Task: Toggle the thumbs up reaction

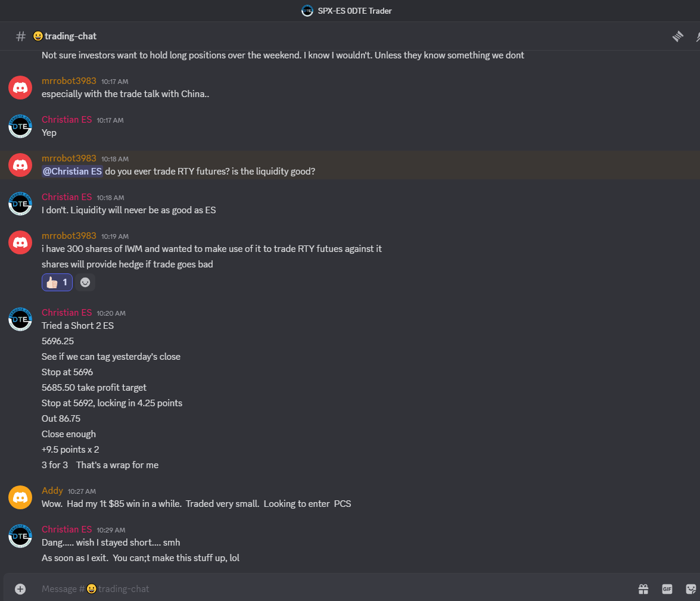Action: pos(57,282)
